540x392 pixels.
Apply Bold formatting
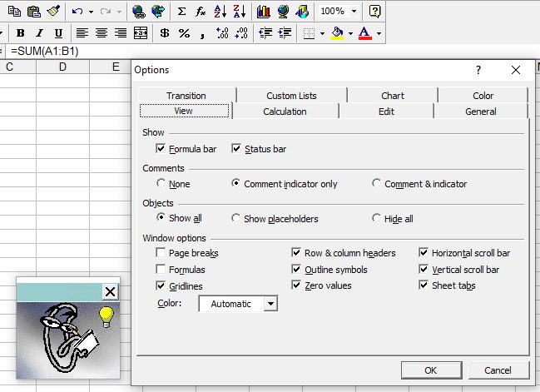coord(21,33)
